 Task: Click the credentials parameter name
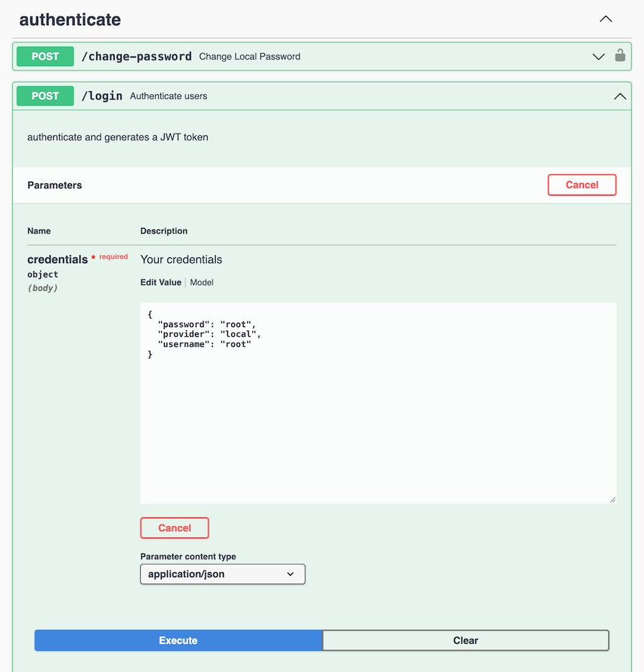pos(57,259)
